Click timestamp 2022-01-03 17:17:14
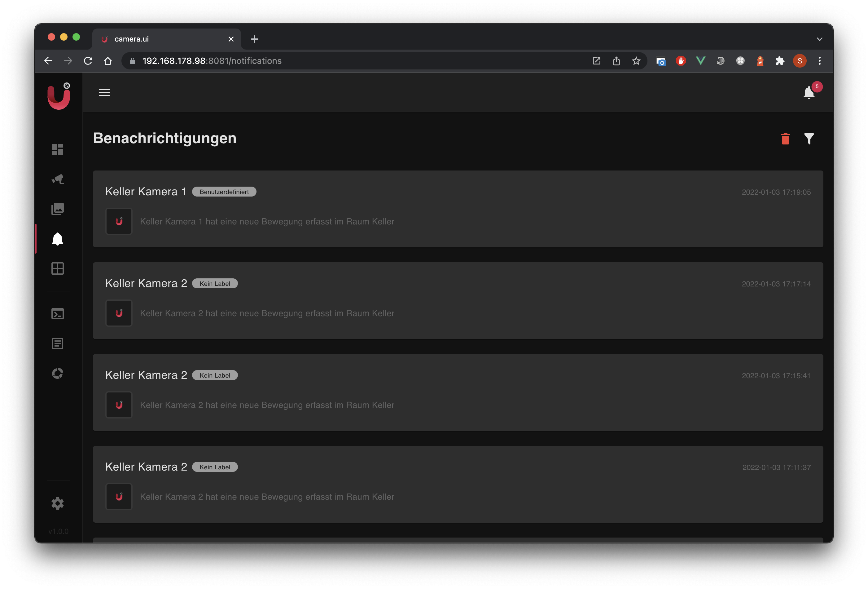The height and width of the screenshot is (589, 868). (776, 284)
